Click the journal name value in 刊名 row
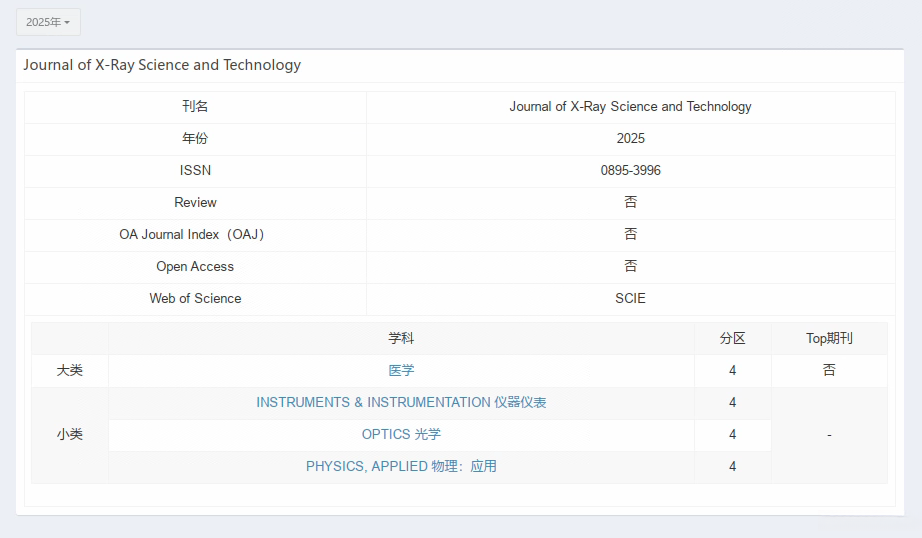922x538 pixels. click(630, 106)
